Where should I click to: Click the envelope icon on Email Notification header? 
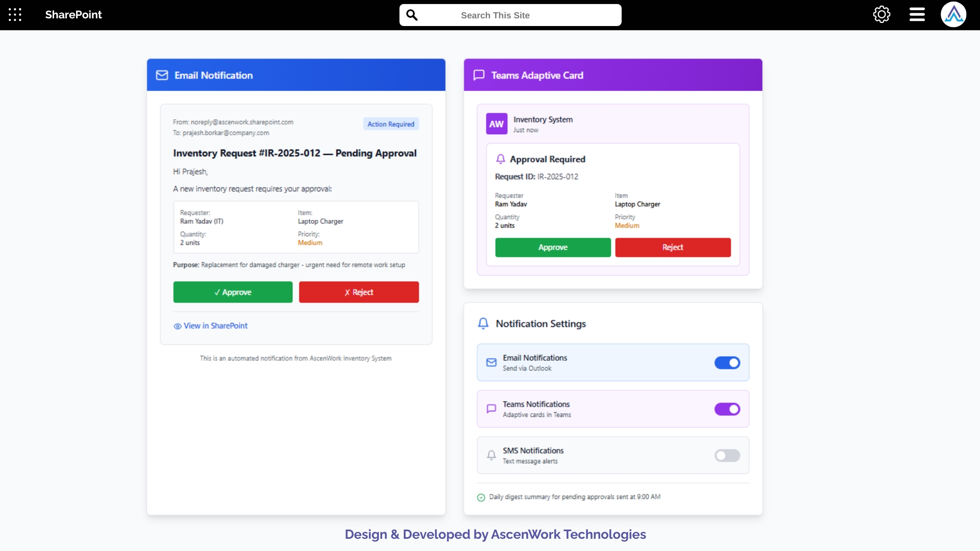click(x=162, y=75)
